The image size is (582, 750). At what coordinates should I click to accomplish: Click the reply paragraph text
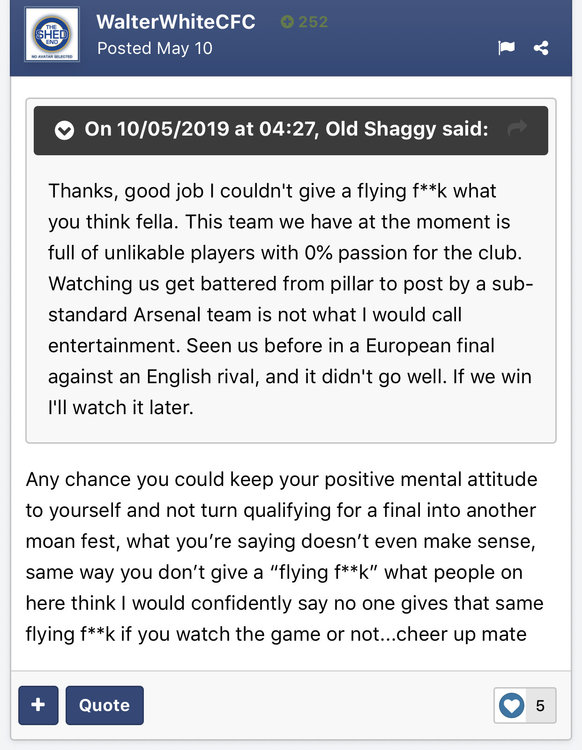(285, 557)
